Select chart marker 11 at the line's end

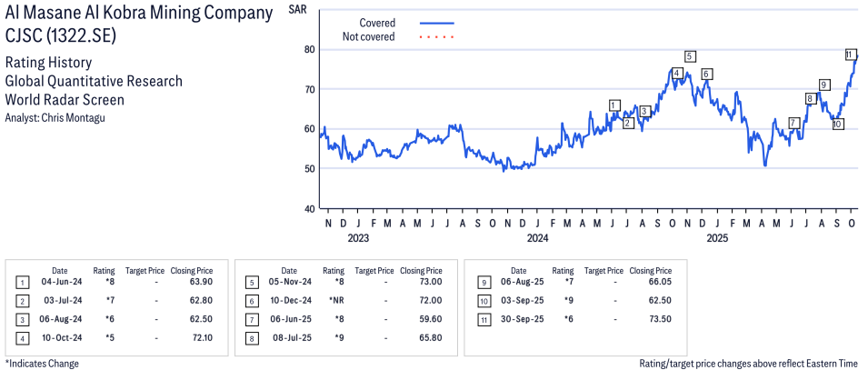tap(850, 55)
